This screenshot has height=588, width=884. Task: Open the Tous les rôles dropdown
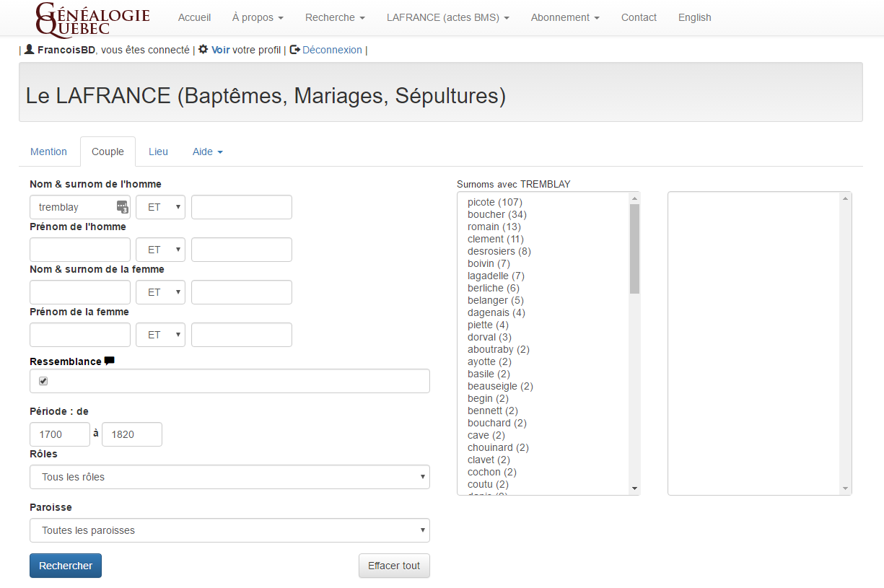click(229, 477)
